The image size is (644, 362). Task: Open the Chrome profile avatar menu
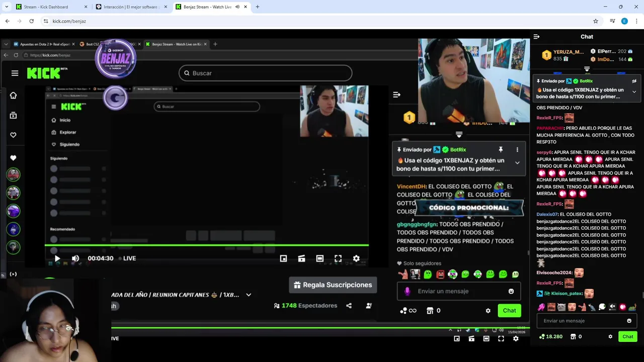coord(624,21)
